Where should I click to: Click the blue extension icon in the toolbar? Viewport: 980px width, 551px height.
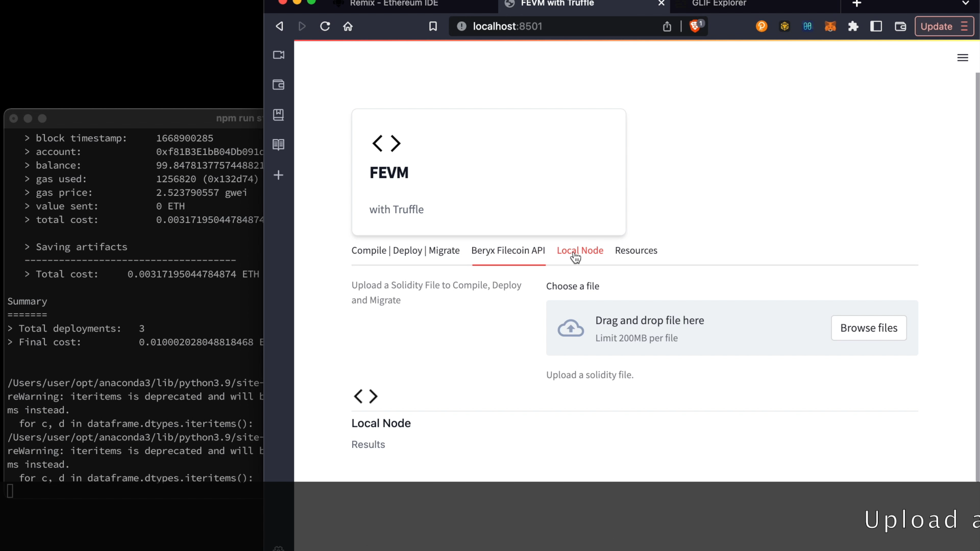807,26
